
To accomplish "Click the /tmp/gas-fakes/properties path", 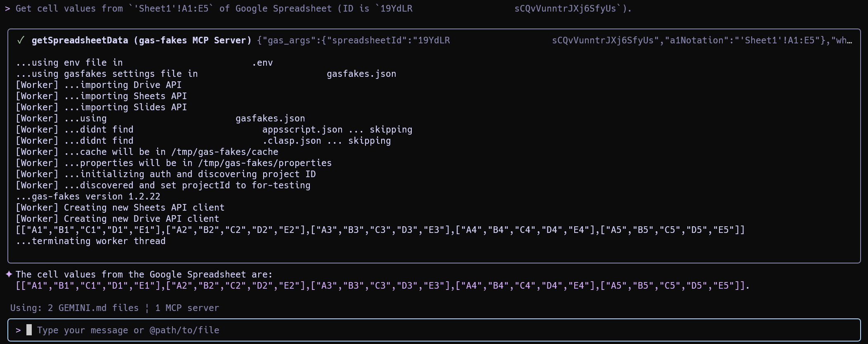I will click(264, 163).
